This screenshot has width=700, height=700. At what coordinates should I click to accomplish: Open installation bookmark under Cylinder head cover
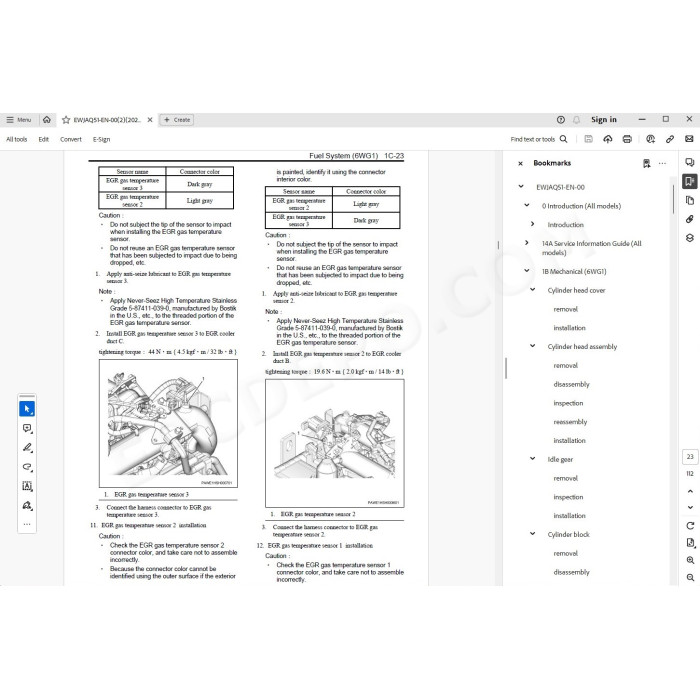569,328
